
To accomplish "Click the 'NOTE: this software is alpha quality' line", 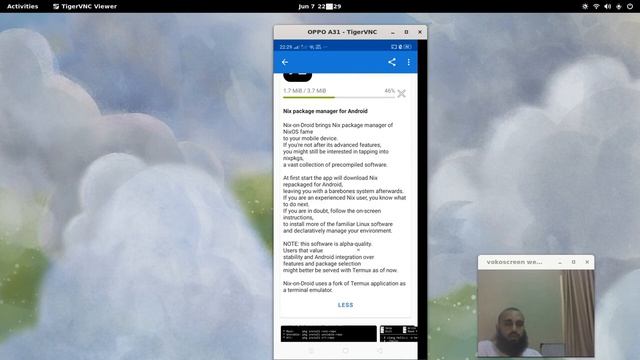I will (x=327, y=244).
